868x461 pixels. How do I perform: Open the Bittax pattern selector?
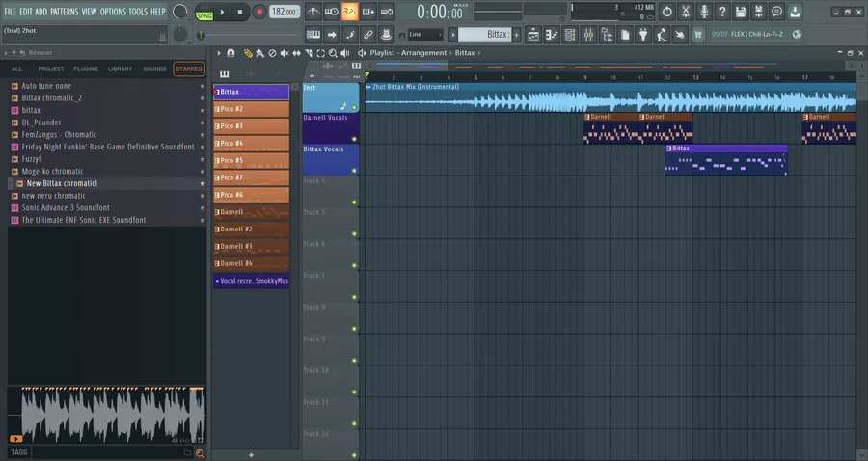tap(485, 35)
